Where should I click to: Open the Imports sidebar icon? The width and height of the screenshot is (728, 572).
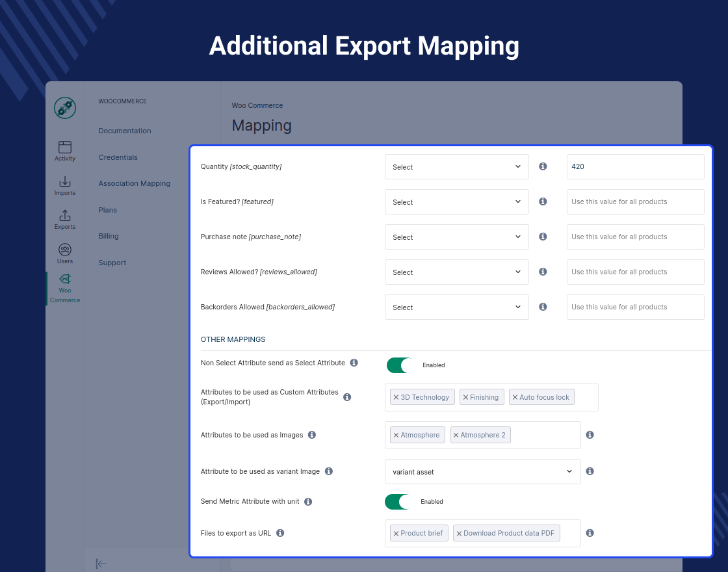click(x=65, y=186)
